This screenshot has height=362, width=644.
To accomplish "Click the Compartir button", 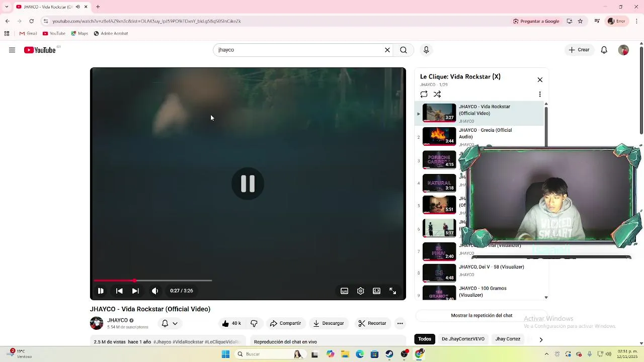I will pyautogui.click(x=285, y=323).
